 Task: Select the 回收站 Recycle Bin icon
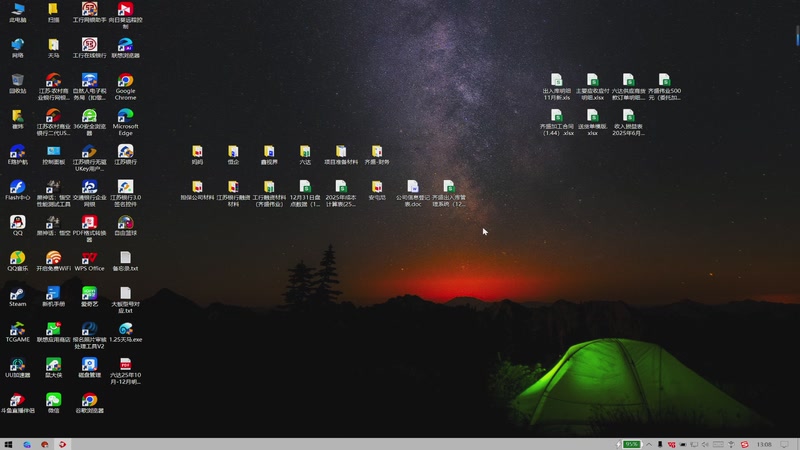pyautogui.click(x=18, y=83)
